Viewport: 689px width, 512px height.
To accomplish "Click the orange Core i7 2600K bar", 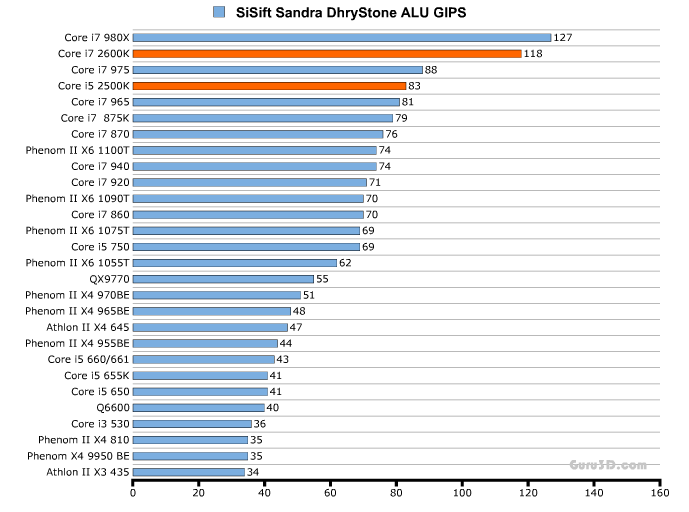I will [x=327, y=54].
